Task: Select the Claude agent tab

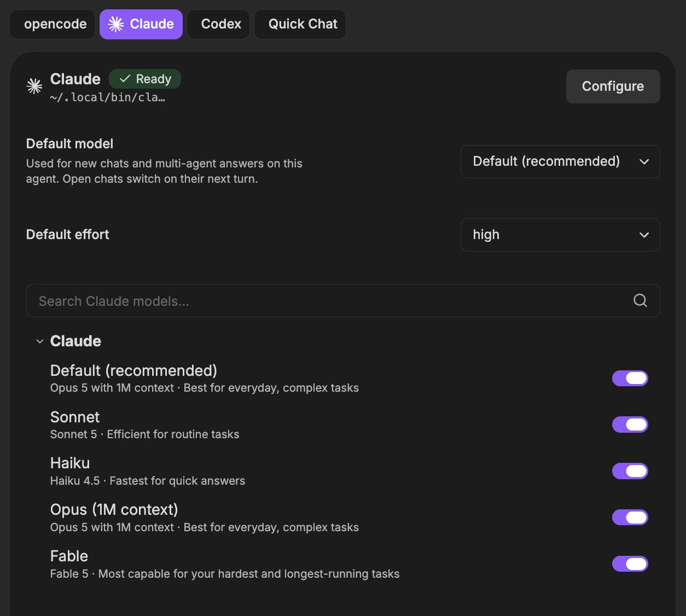Action: click(x=141, y=24)
